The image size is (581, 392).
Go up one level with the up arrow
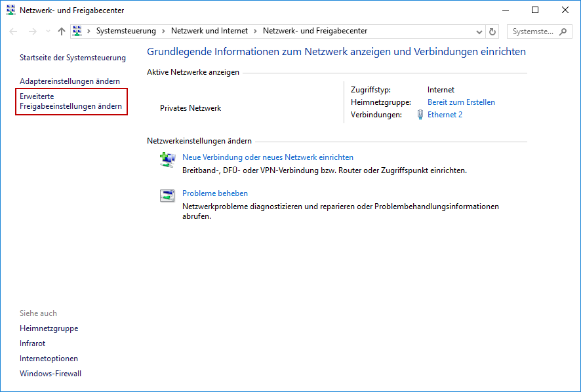point(62,31)
